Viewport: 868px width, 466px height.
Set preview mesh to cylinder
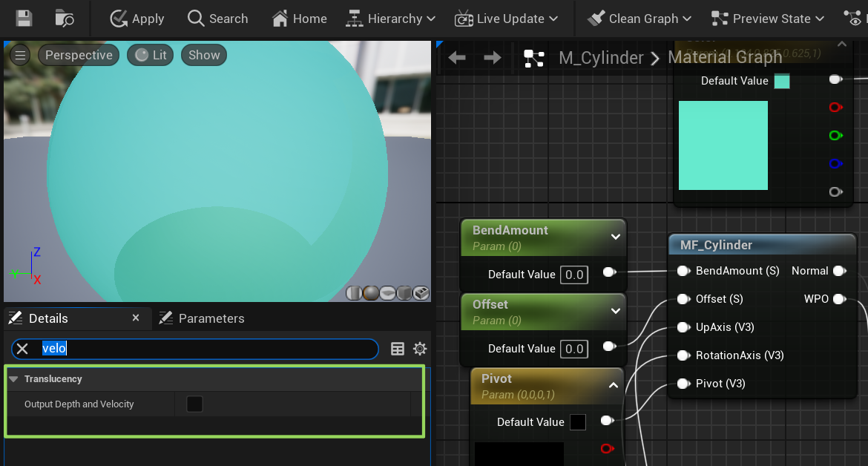point(354,293)
